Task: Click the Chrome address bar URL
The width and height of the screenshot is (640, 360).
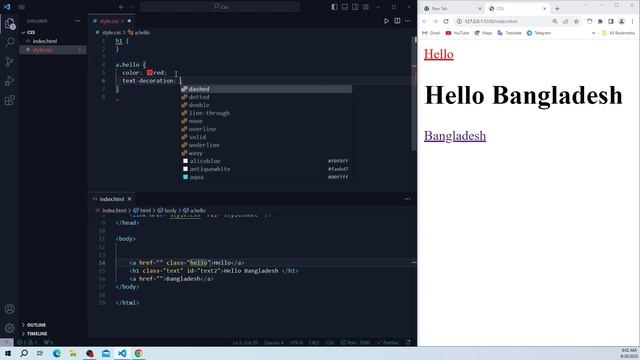Action: pyautogui.click(x=491, y=21)
